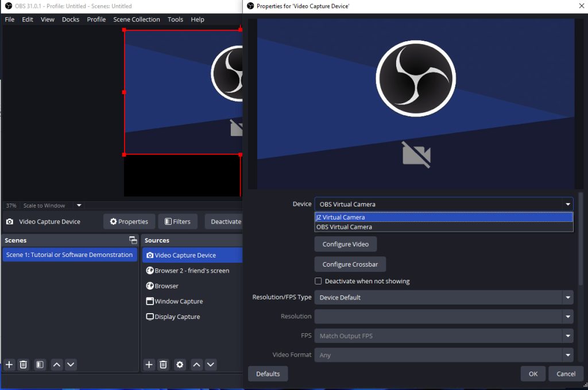Click monitor icon of Display Capture source
Viewport: 588px width, 390px height.
[150, 317]
